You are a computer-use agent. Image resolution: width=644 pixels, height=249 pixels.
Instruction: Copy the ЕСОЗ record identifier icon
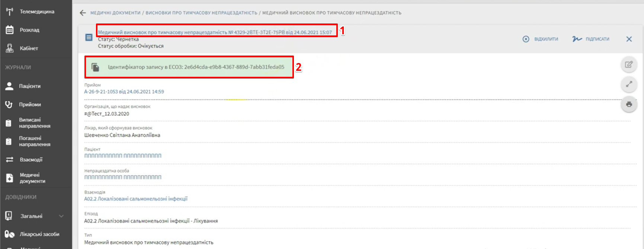point(96,67)
